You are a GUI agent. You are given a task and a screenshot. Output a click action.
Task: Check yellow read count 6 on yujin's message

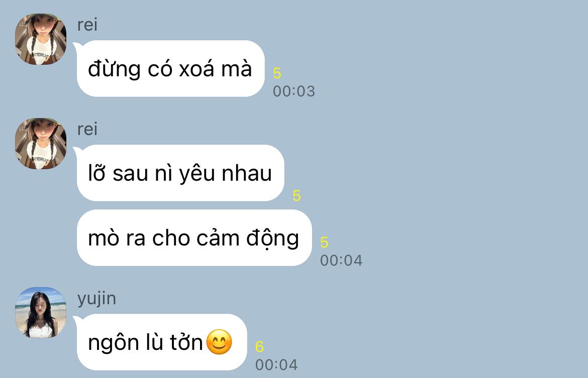tap(259, 346)
